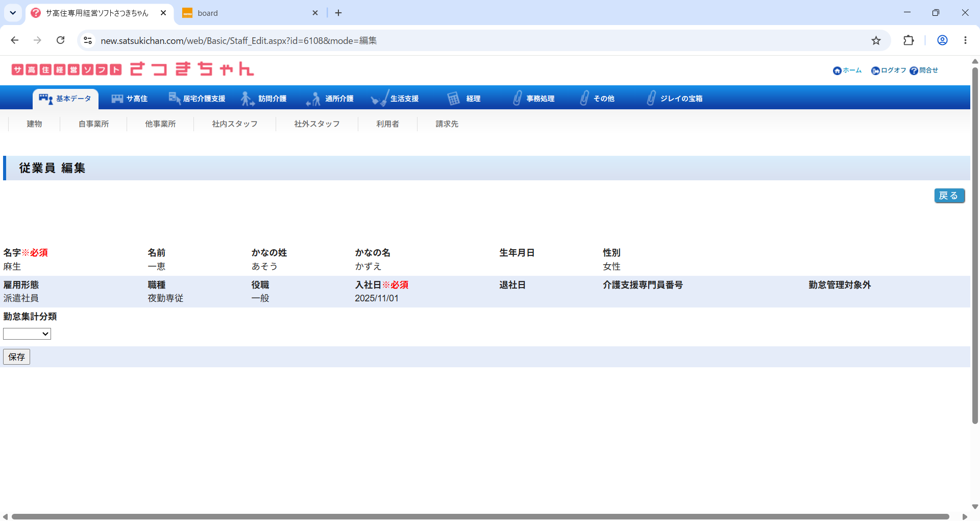Click the ホーム link
The image size is (980, 521).
pos(852,70)
